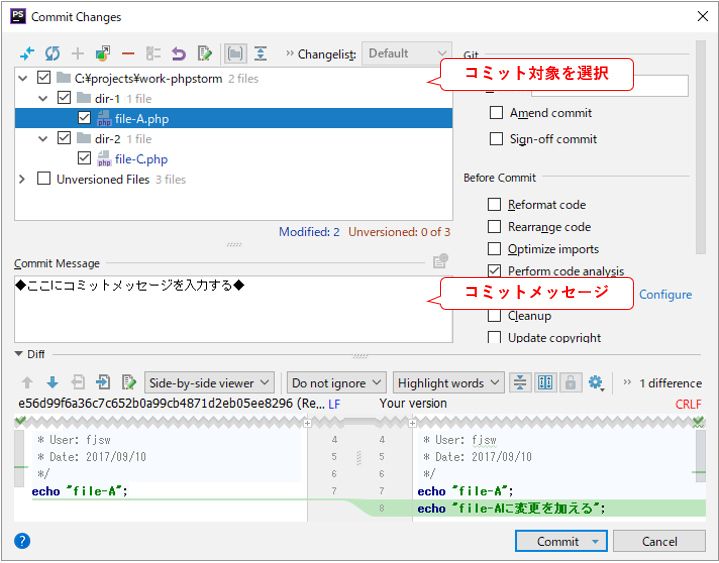The width and height of the screenshot is (719, 563).
Task: Click the blue help question mark
Action: pyautogui.click(x=22, y=541)
